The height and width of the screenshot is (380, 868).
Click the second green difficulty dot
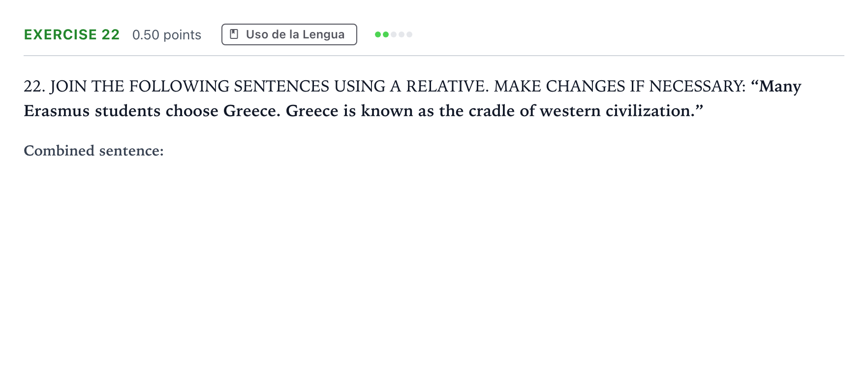tap(386, 34)
